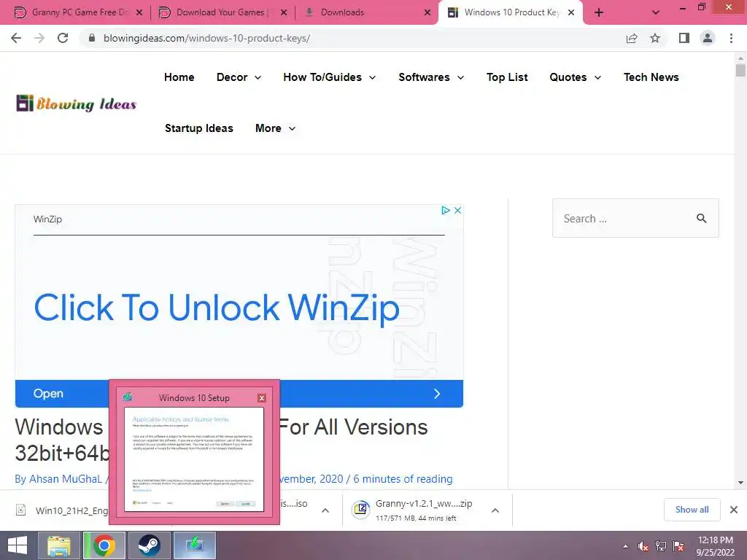Image resolution: width=747 pixels, height=560 pixels.
Task: Open the Chrome profile avatar menu
Action: 708,38
